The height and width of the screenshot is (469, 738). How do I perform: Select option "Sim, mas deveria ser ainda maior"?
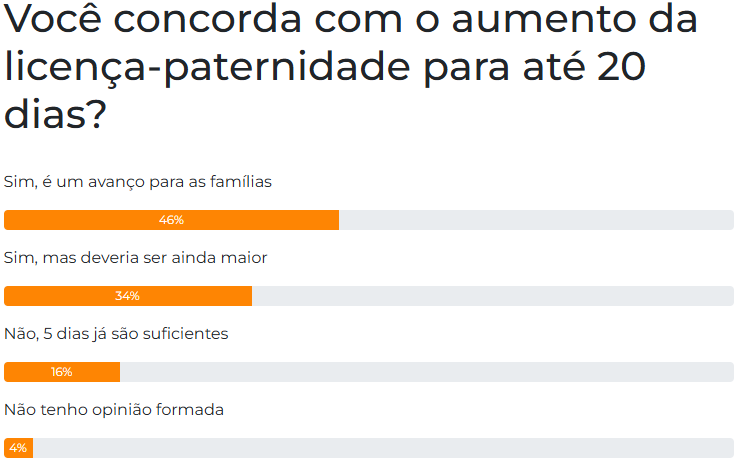pyautogui.click(x=136, y=258)
